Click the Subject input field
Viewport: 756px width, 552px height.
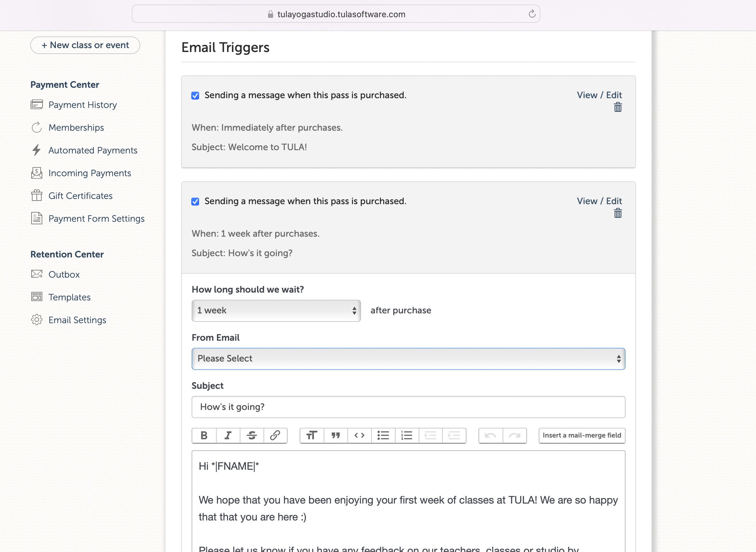coord(408,407)
